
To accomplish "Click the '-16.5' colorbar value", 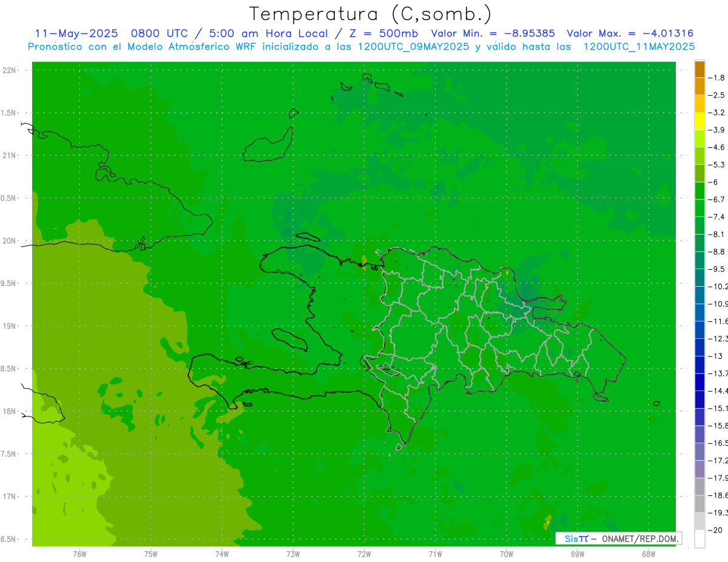I will click(x=718, y=443).
